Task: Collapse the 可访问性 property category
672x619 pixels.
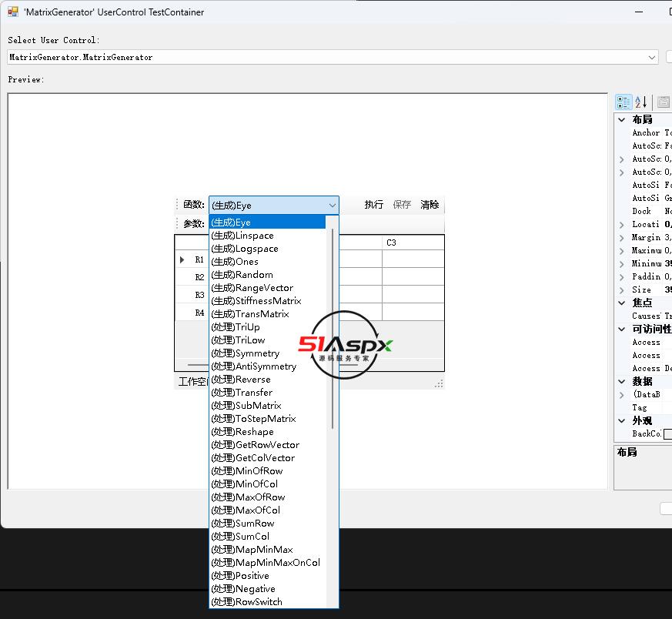Action: pos(622,329)
